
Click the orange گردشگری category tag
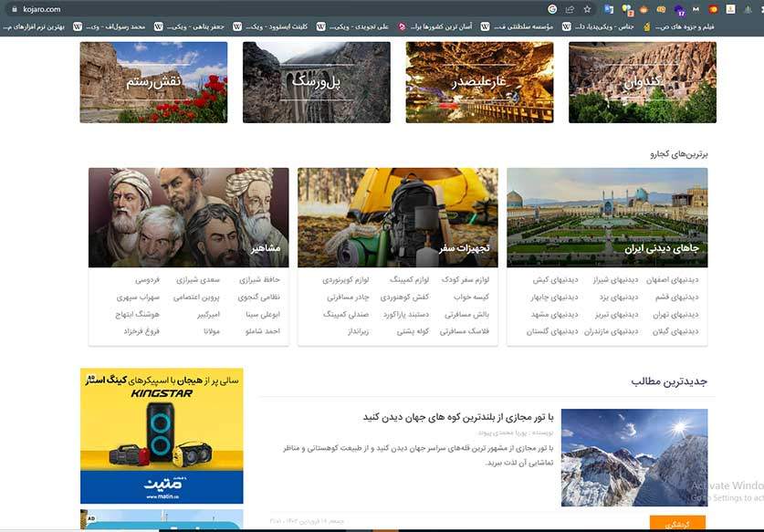pos(677,524)
